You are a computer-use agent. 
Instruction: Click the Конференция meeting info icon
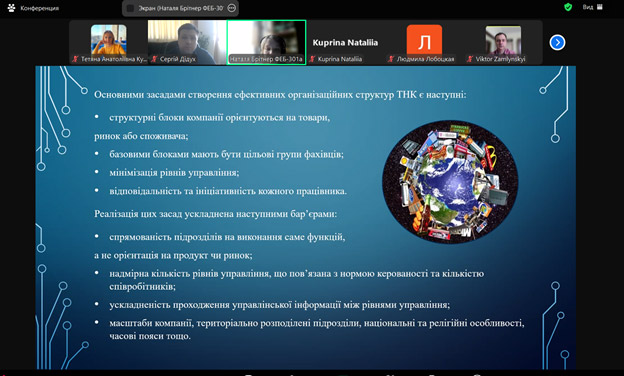[11, 8]
